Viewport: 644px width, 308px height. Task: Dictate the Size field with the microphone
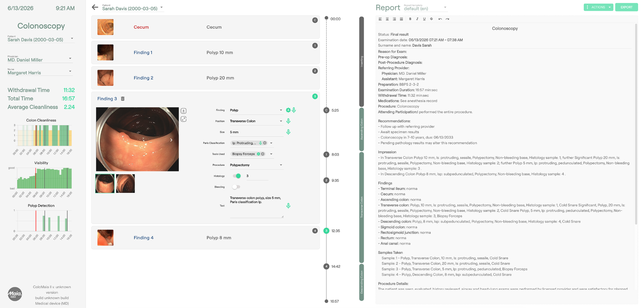(x=288, y=132)
